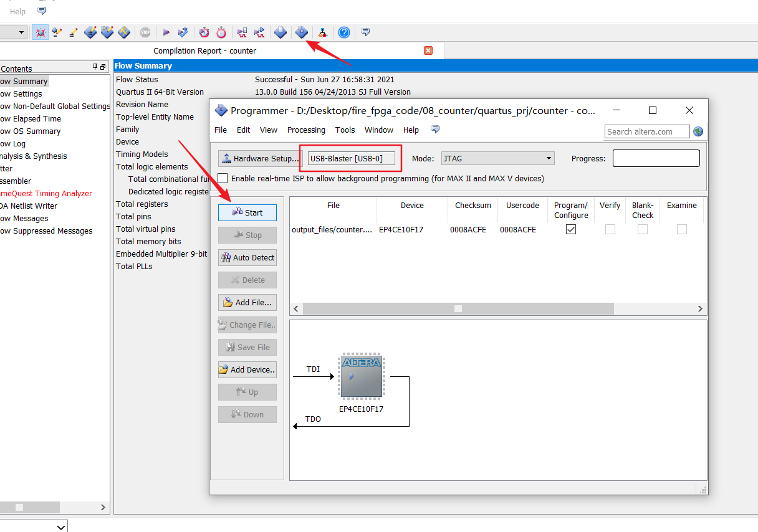Viewport: 758px width, 532px height.
Task: Click the yellow pencil toolbar icon
Action: coord(74,32)
